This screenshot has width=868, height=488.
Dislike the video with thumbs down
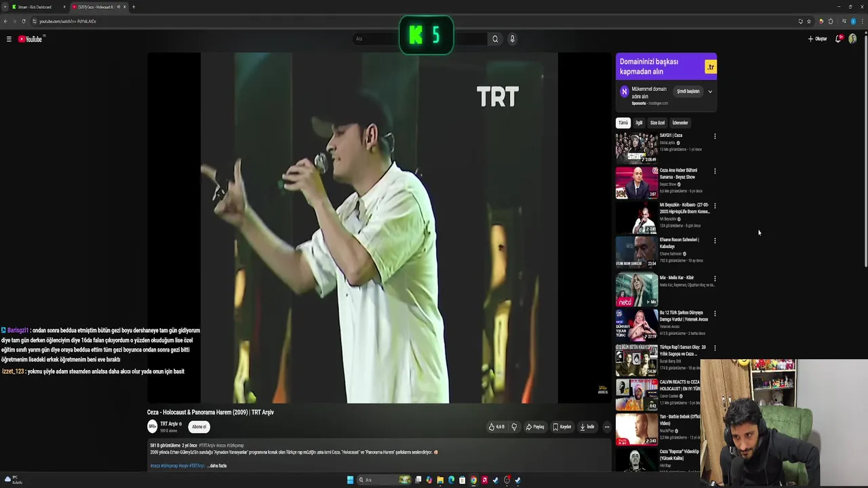514,427
